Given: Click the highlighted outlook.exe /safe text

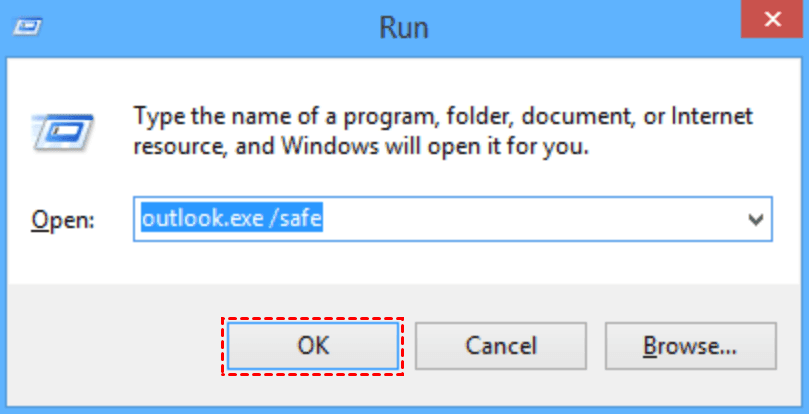Looking at the screenshot, I should (230, 217).
